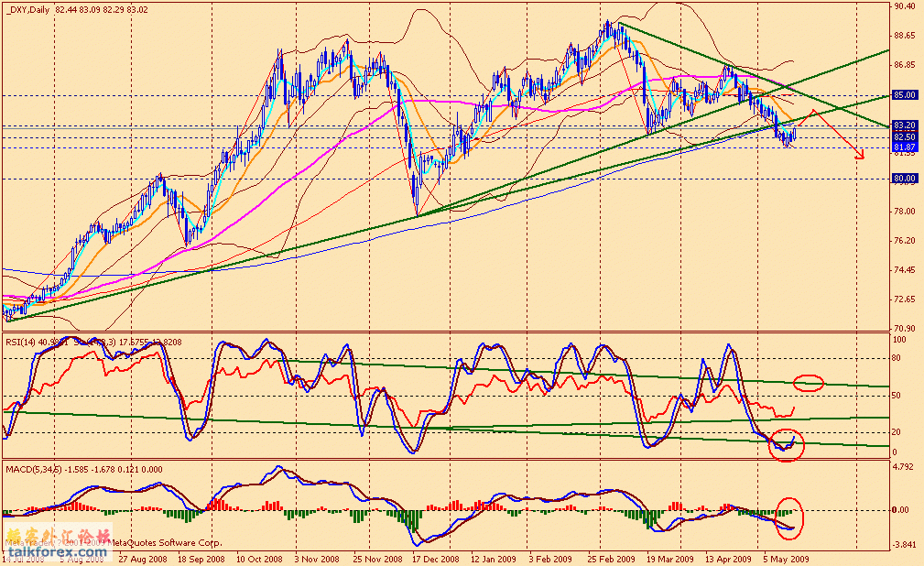Screen dimensions: 924x566
Task: Click the 74.45 price axis label
Action: (905, 270)
